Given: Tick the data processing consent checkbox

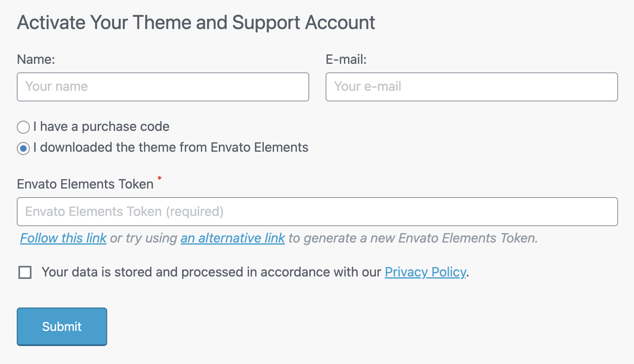Looking at the screenshot, I should pos(25,272).
